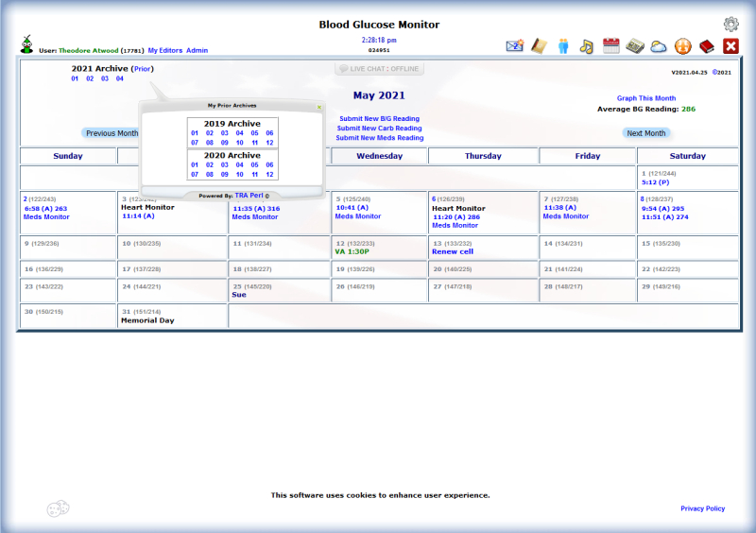Click the 11:38 (A) entry on Friday
The width and height of the screenshot is (756, 533).
click(559, 207)
